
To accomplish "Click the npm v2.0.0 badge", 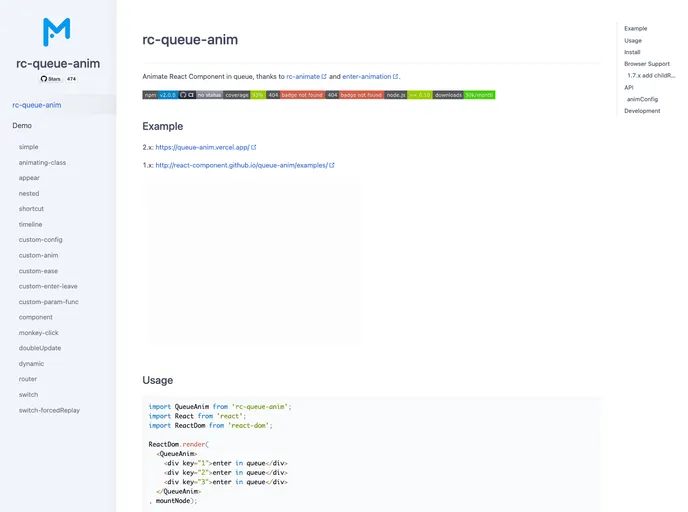I will click(160, 95).
